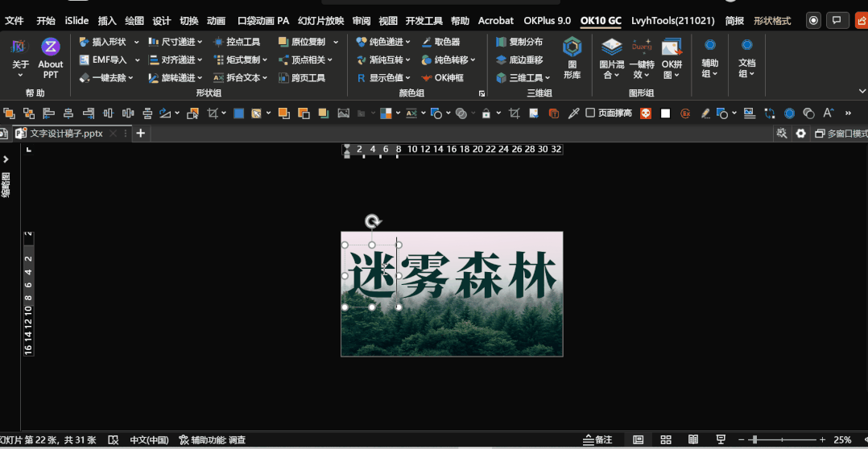Viewport: 868px width, 449px height.
Task: Expand the 尺寸递进 dropdown
Action: (x=200, y=42)
